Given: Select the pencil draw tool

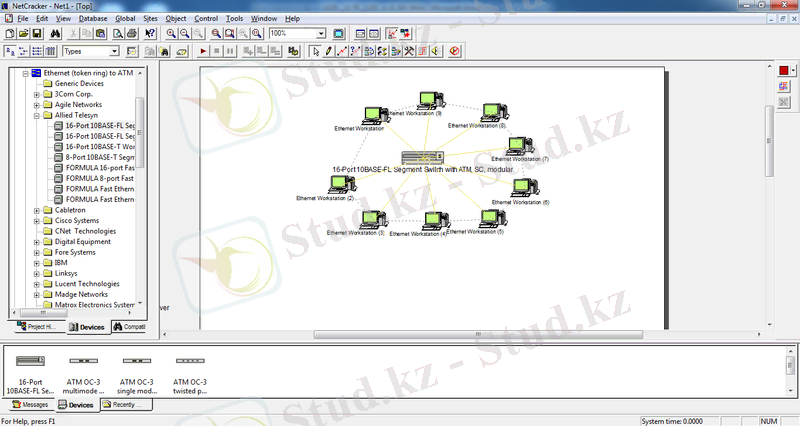Looking at the screenshot, I should pyautogui.click(x=329, y=51).
